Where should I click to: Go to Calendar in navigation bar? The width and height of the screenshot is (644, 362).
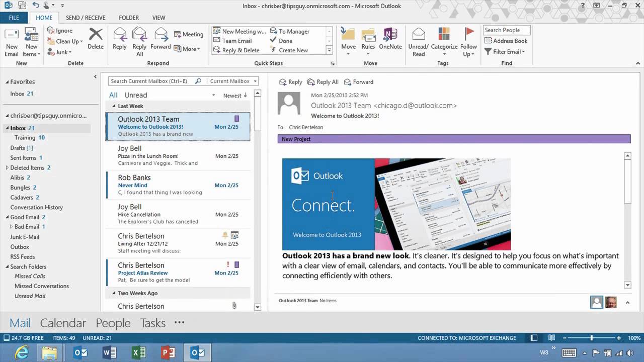[x=63, y=323]
